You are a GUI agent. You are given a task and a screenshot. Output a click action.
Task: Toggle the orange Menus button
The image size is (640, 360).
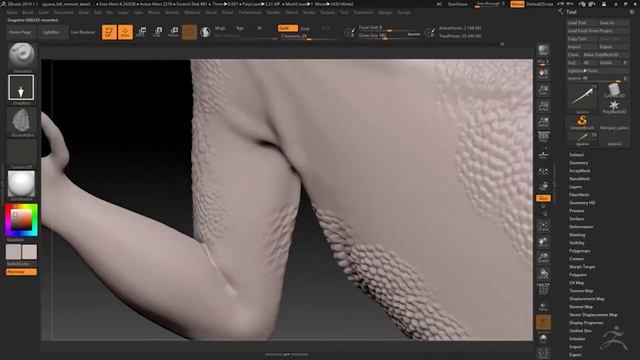[x=517, y=4]
